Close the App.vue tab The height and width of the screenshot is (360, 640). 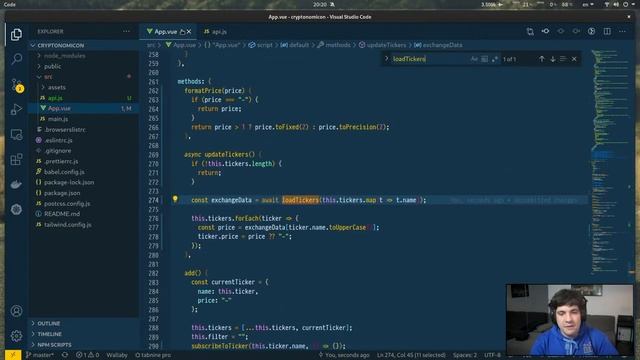[189, 31]
